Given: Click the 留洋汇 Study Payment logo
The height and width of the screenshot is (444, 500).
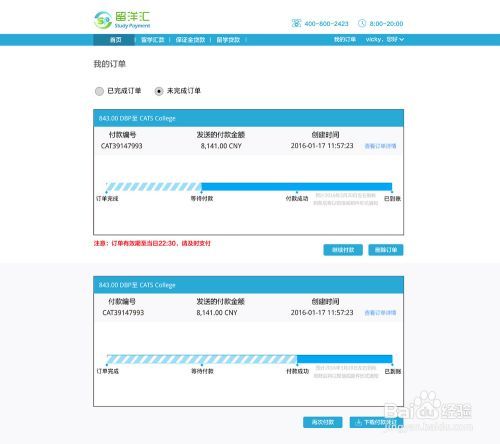Looking at the screenshot, I should tap(122, 20).
